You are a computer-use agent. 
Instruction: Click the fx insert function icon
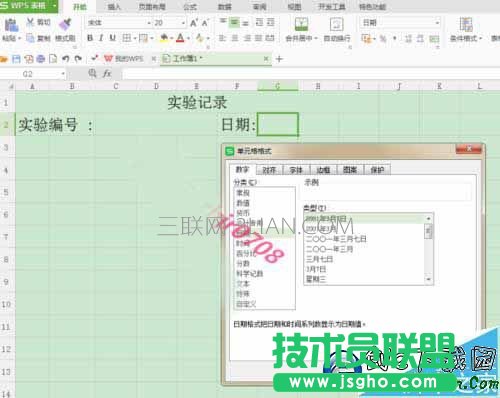click(107, 73)
